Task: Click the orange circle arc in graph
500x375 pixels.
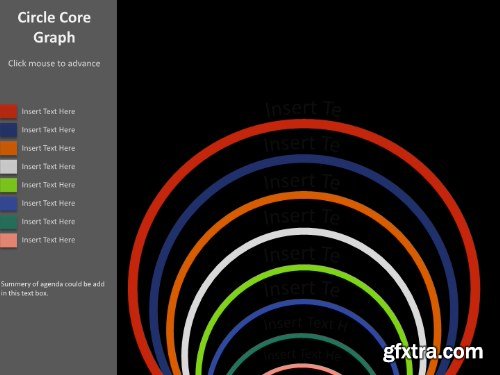Action: point(303,196)
